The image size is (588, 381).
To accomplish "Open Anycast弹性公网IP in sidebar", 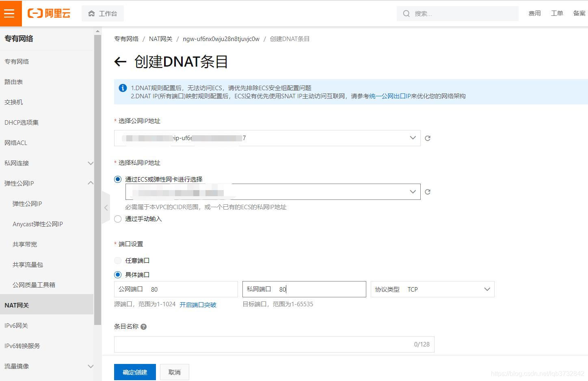I will [38, 224].
